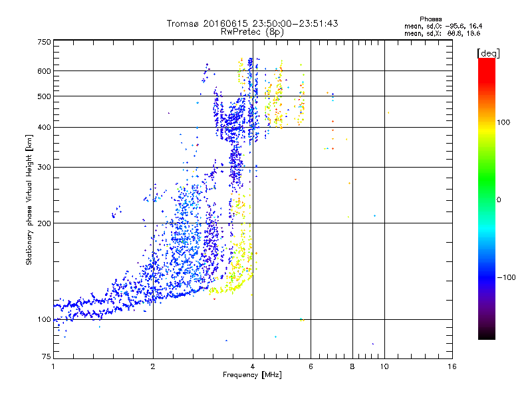Screen dimensions: 532x399
Task: Click the y-axis tick label '750'
Action: 45,42
